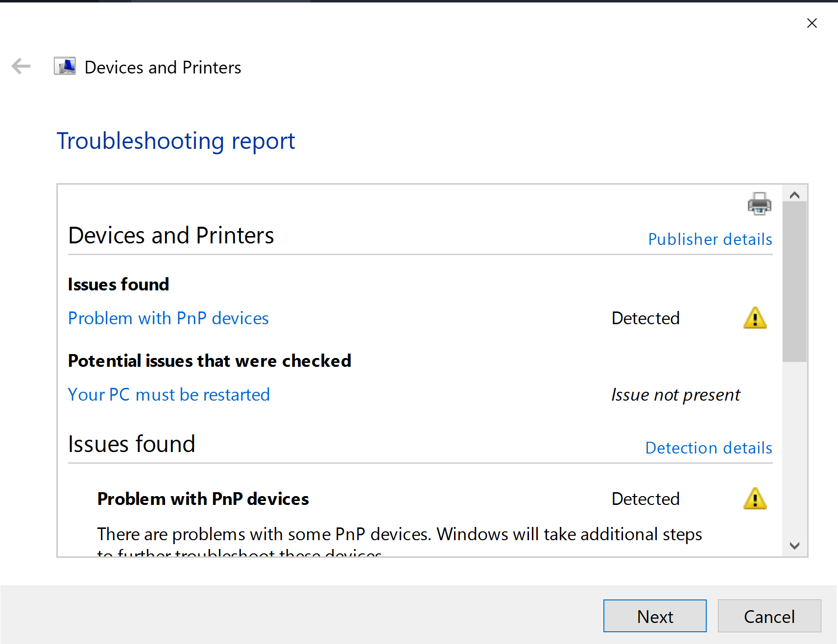Image resolution: width=838 pixels, height=644 pixels.
Task: Open Publisher details link
Action: point(710,239)
